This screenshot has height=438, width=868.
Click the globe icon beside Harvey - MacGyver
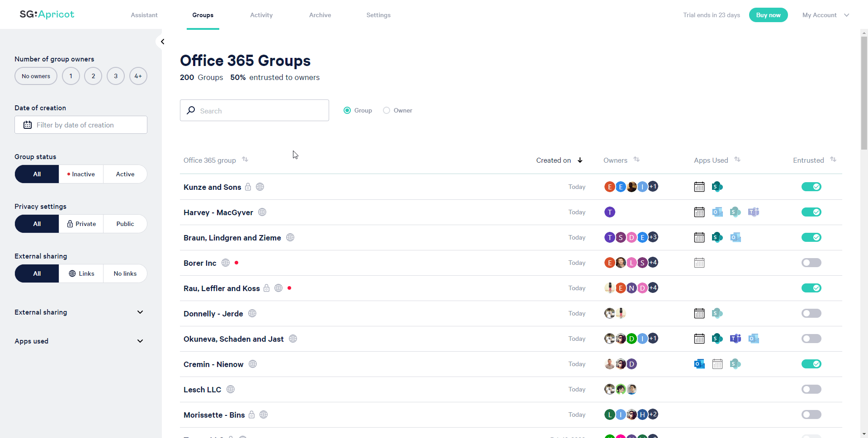(x=262, y=212)
